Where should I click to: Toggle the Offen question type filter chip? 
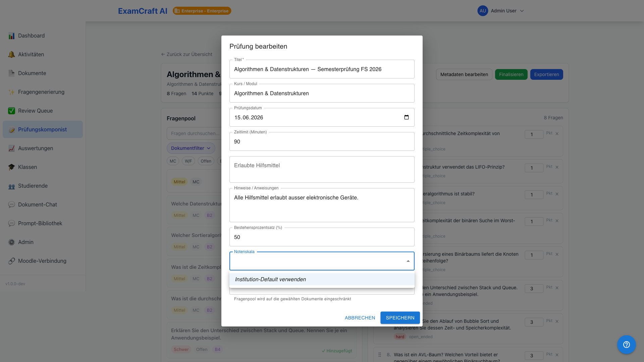(206, 161)
